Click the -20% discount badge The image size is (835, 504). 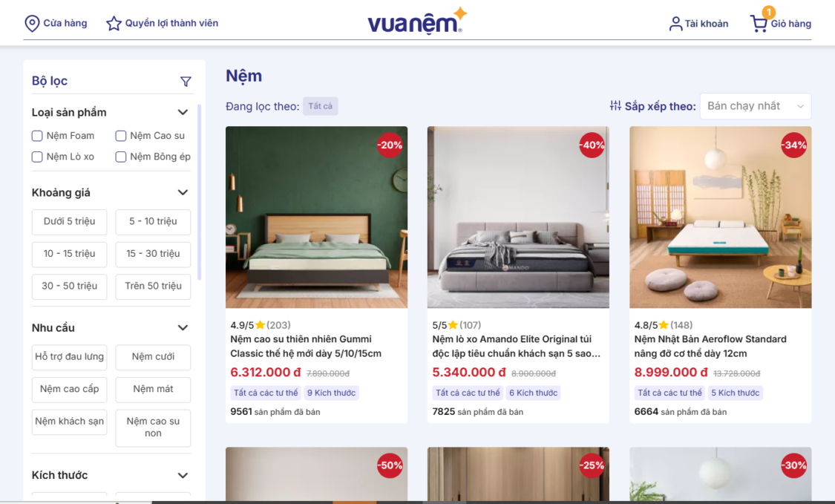coord(389,145)
